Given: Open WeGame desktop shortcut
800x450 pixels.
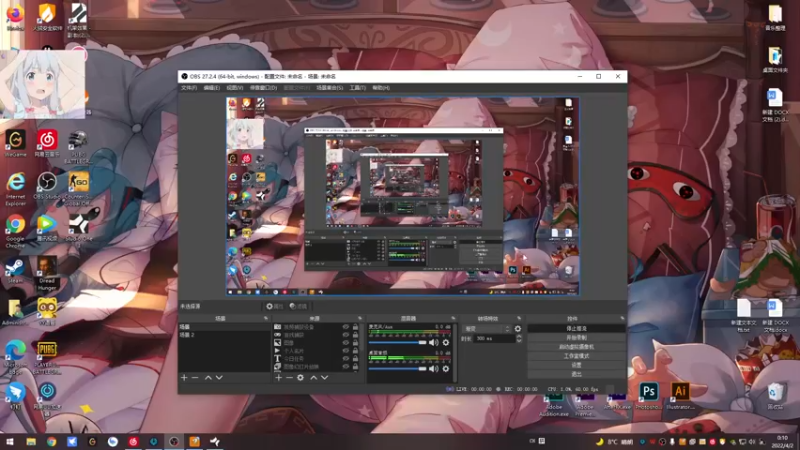Looking at the screenshot, I should point(15,143).
